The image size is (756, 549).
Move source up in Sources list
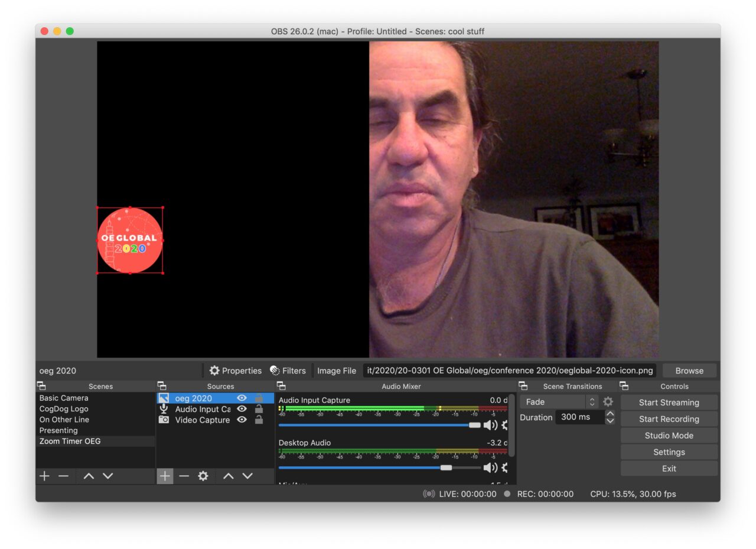pos(229,476)
